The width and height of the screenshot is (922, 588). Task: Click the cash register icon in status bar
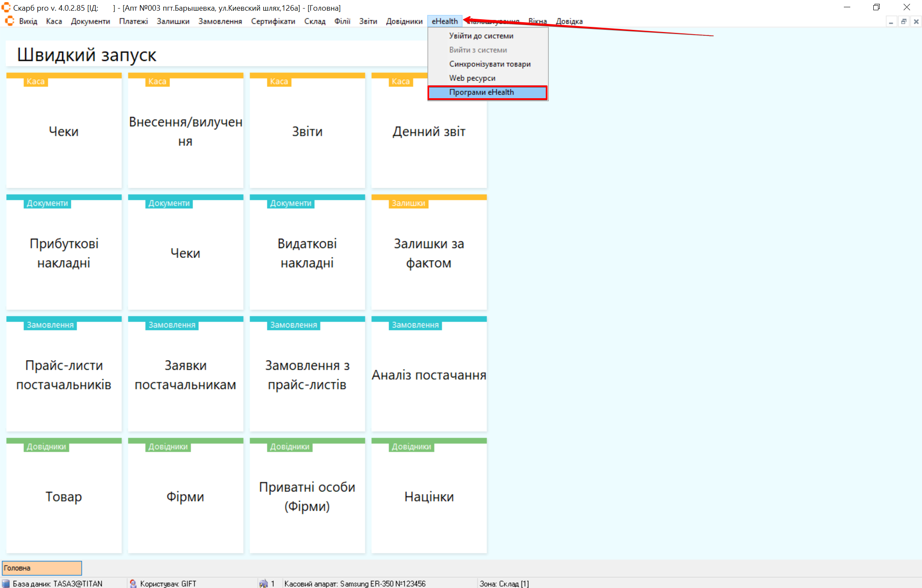263,583
